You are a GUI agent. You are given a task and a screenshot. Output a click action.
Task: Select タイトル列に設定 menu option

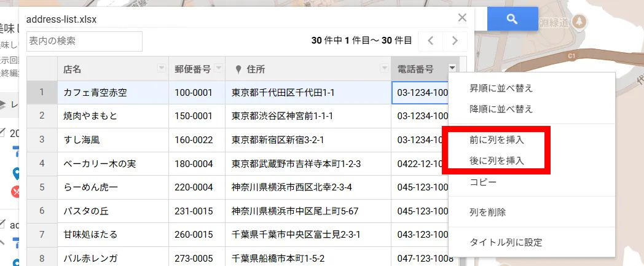(x=506, y=242)
